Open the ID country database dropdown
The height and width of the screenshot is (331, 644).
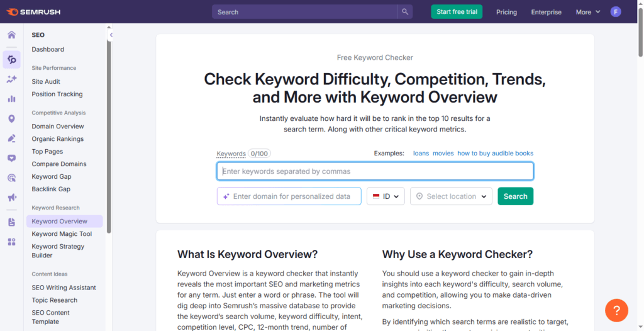coord(386,196)
